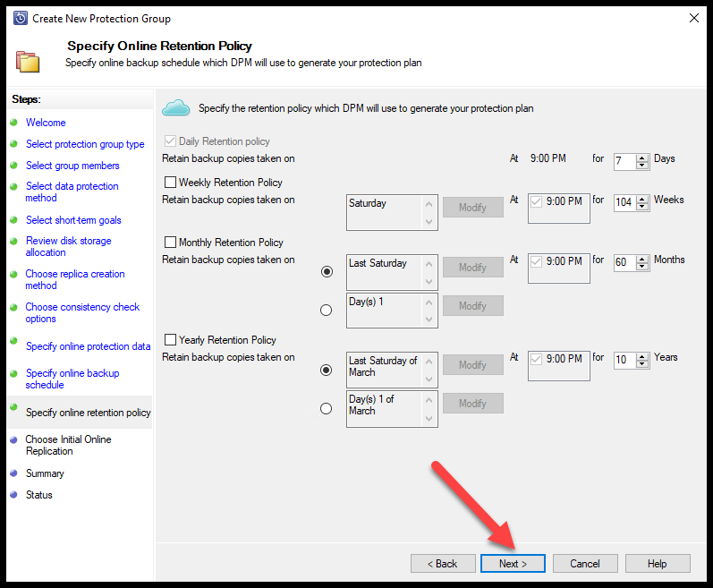The height and width of the screenshot is (588, 713).
Task: Open Help for this wizard
Action: point(658,564)
